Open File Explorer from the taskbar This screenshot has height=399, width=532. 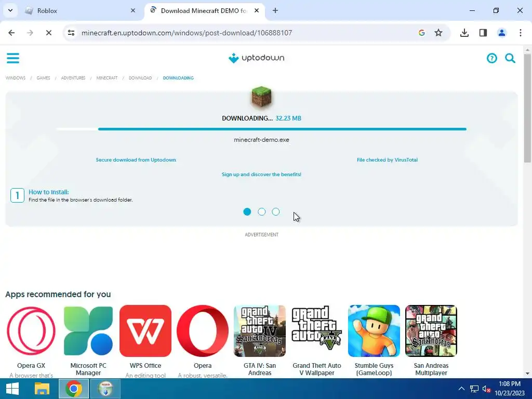click(x=42, y=389)
